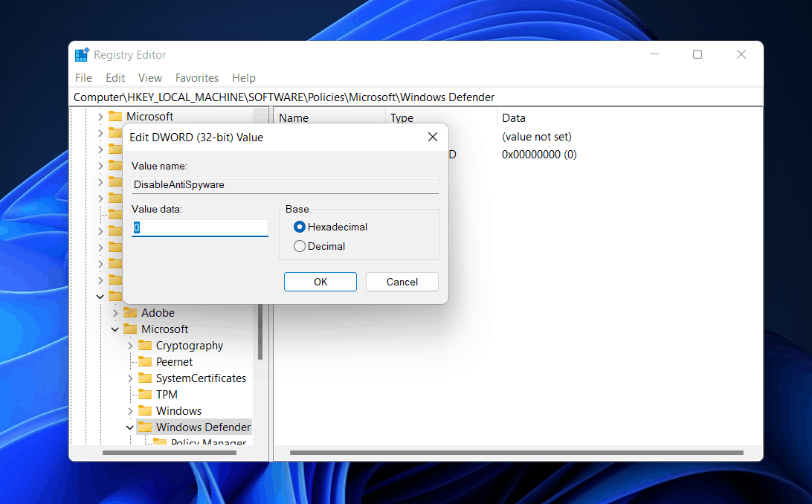The width and height of the screenshot is (812, 504).
Task: Expand the Adobe key chevron
Action: click(115, 313)
